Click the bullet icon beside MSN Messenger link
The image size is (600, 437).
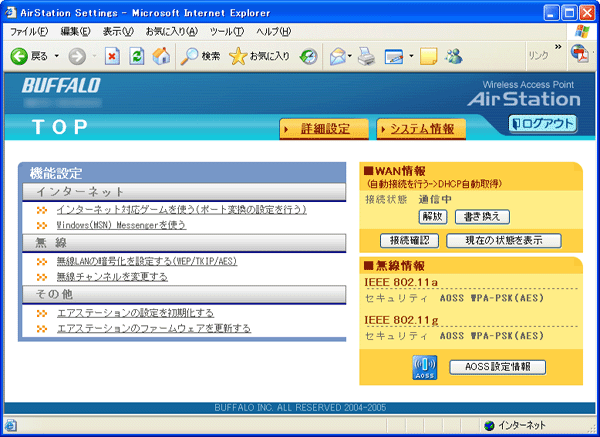coord(42,225)
